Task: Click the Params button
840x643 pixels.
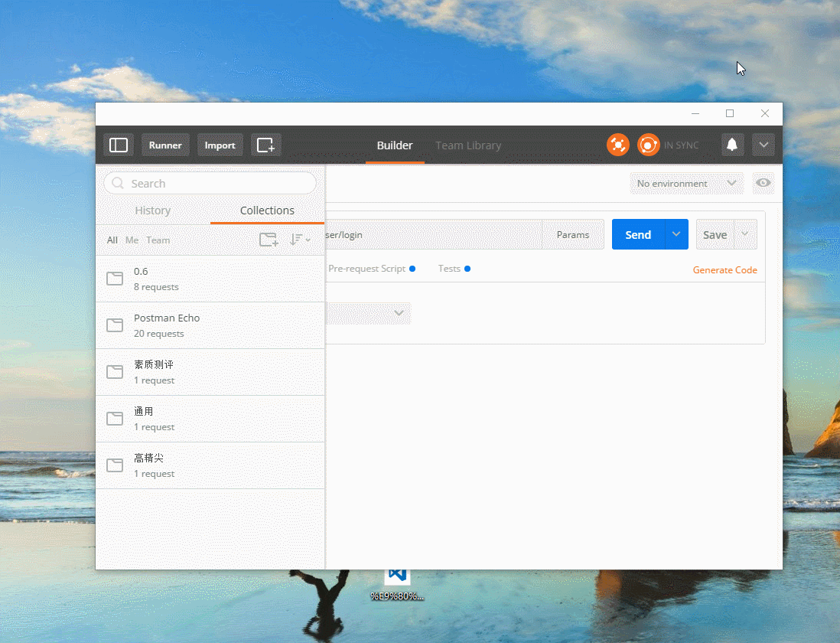Action: click(x=573, y=235)
